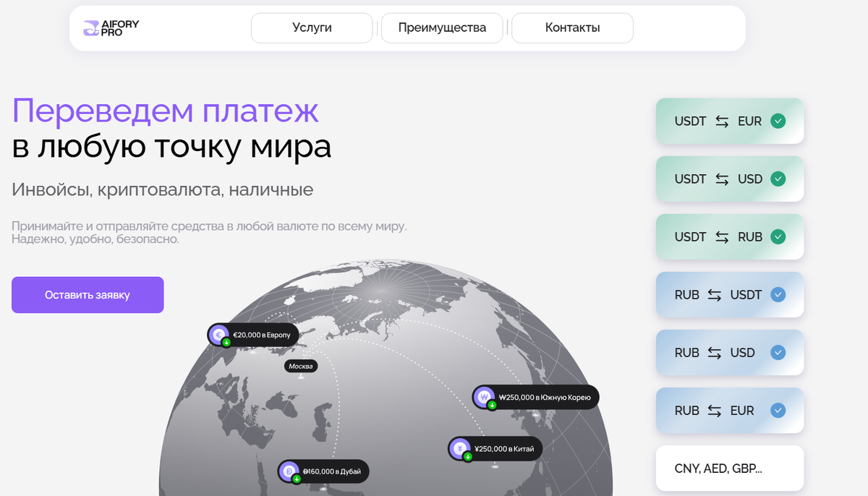Toggle the checkmark on the RUB USDT card
The height and width of the screenshot is (496, 868).
coord(778,294)
